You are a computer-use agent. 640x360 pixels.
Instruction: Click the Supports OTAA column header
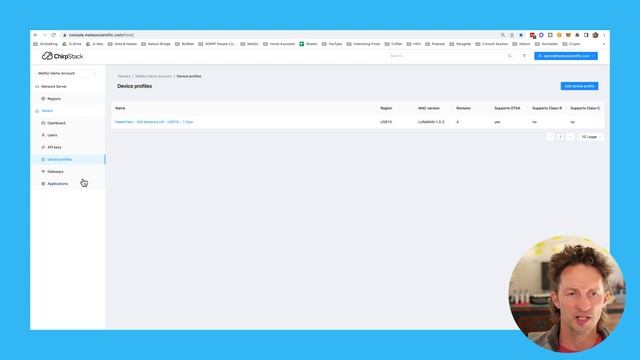pyautogui.click(x=507, y=108)
